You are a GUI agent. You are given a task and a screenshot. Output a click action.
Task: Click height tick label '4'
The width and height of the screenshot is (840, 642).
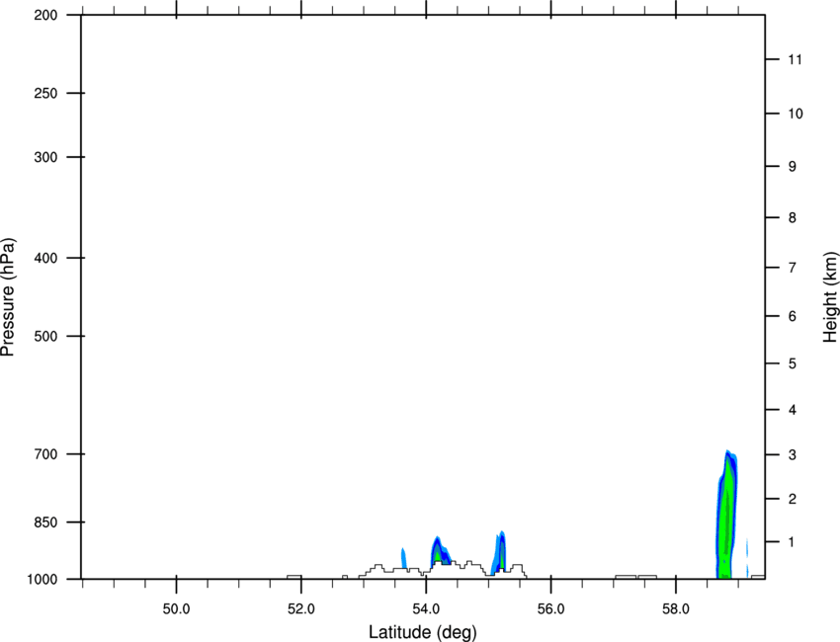[x=793, y=410]
